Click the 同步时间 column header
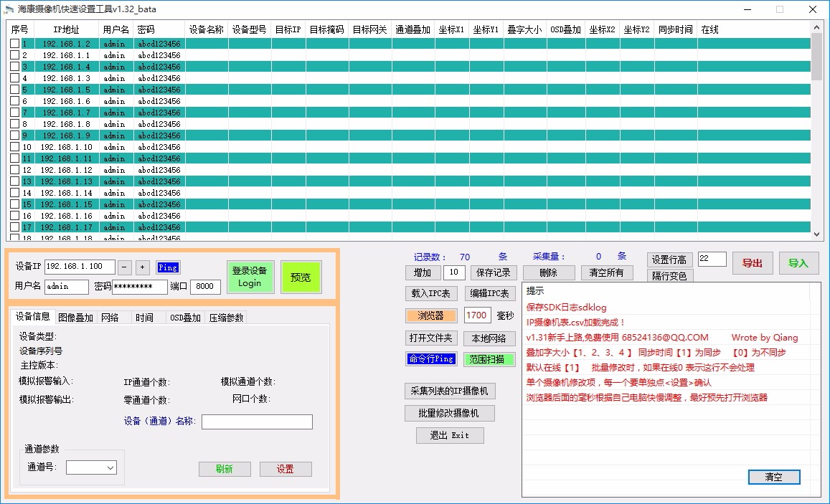 (x=676, y=29)
